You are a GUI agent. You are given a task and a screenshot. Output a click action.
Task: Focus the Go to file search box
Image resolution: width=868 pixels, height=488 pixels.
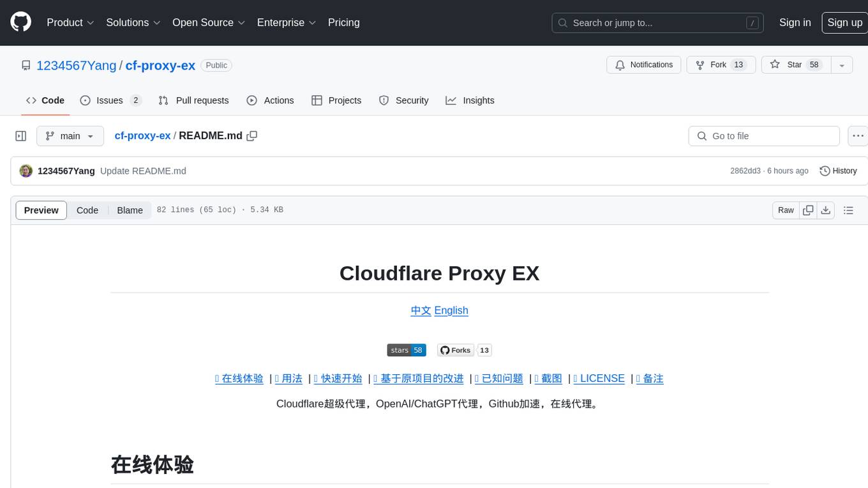click(x=764, y=136)
